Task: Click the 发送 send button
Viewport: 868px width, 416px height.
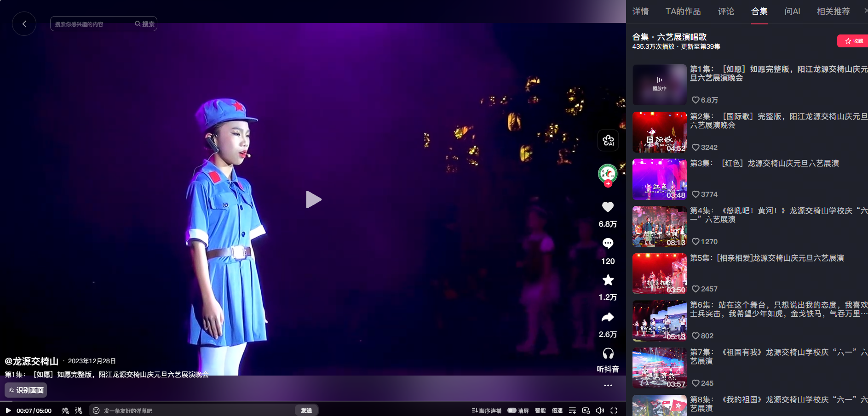Action: point(306,410)
